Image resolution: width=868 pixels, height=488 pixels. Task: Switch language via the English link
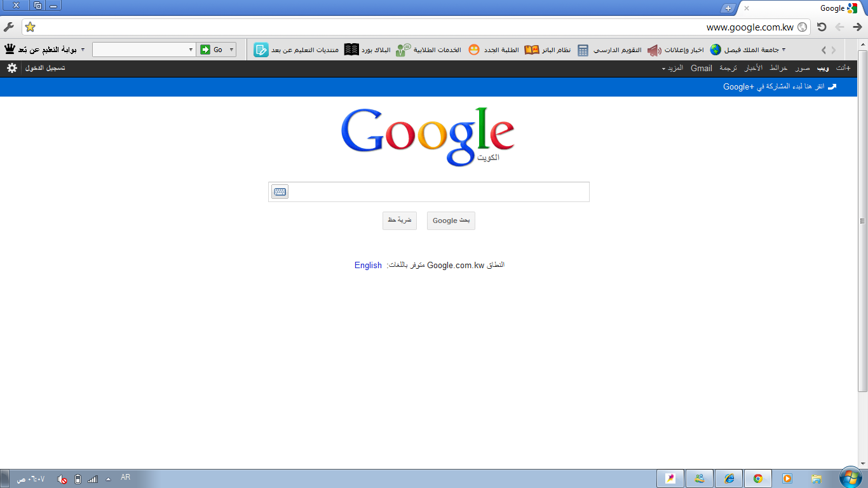(x=368, y=266)
